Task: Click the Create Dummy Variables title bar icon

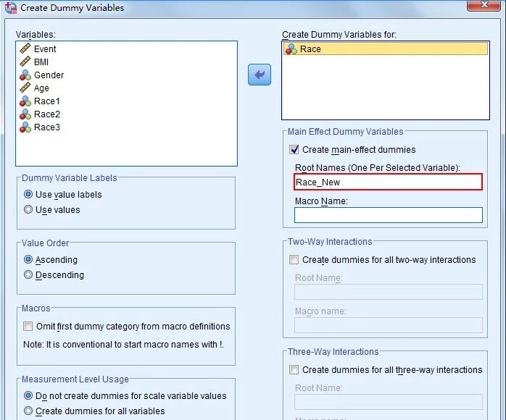Action: (x=11, y=8)
